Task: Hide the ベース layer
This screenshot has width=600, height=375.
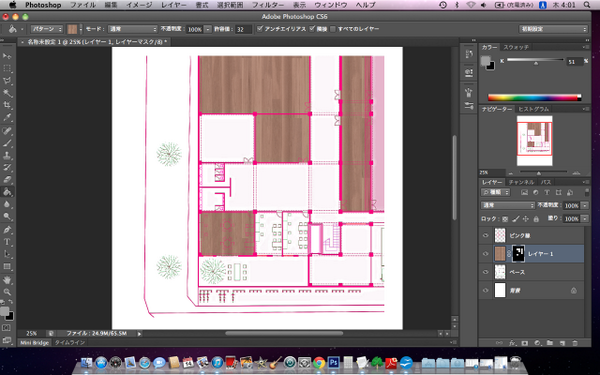Action: tap(486, 272)
